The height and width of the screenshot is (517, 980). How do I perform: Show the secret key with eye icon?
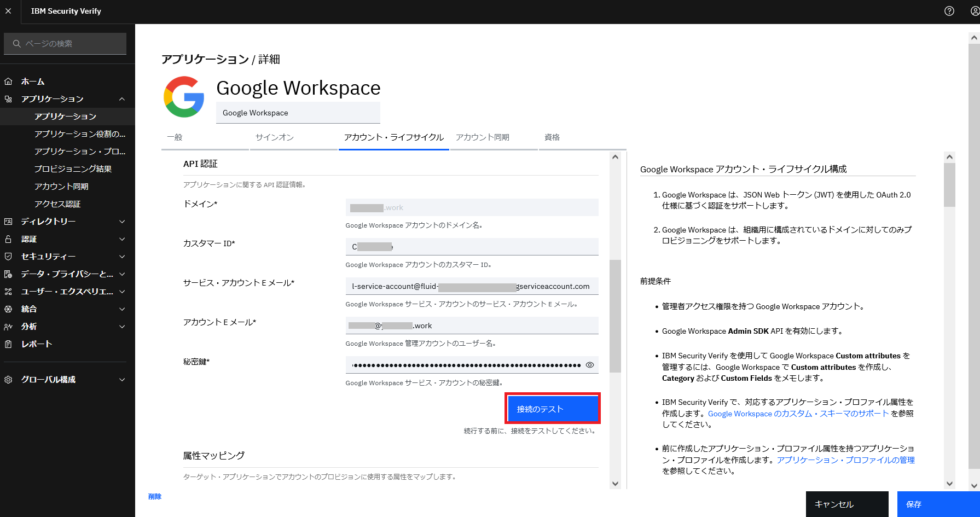(x=590, y=365)
